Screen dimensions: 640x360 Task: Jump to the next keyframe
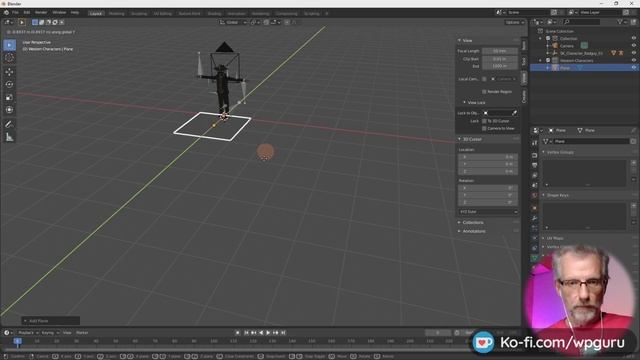click(276, 333)
